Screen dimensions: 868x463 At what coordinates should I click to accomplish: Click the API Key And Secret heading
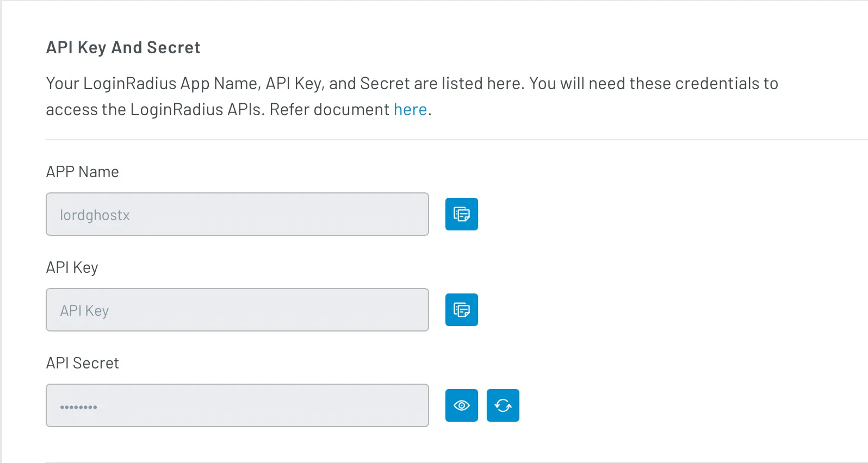pos(122,47)
